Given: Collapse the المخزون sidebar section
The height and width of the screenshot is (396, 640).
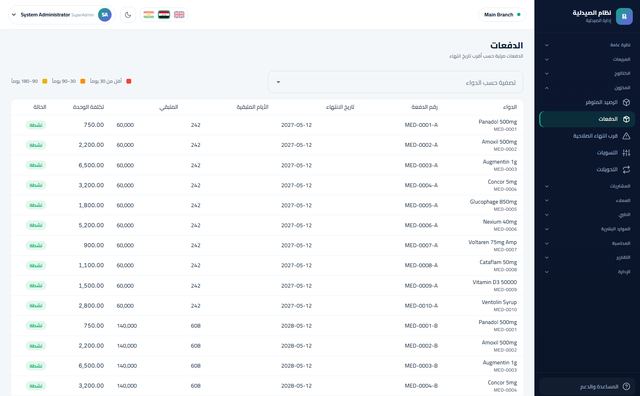Looking at the screenshot, I should tap(587, 88).
